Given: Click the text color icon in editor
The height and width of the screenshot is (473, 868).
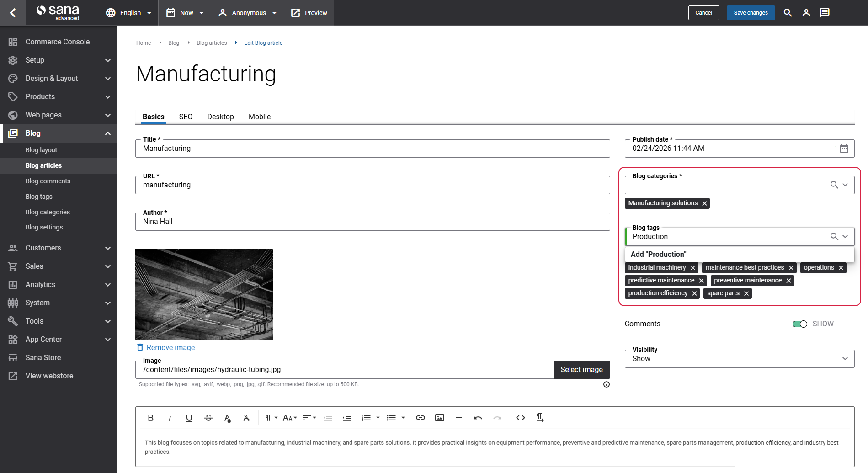Looking at the screenshot, I should [x=227, y=418].
